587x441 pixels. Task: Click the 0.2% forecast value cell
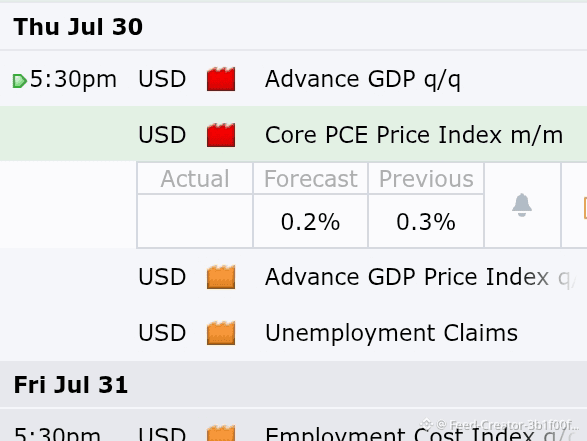click(x=311, y=221)
